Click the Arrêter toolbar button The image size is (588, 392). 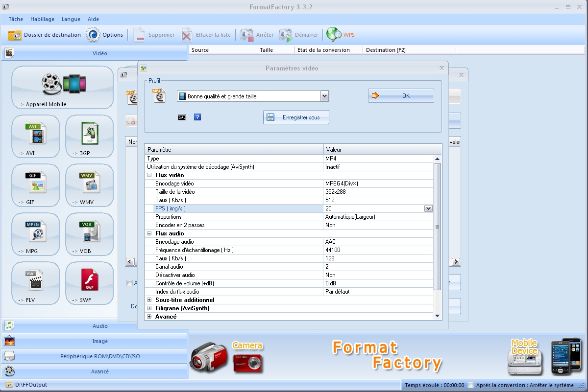coord(257,35)
